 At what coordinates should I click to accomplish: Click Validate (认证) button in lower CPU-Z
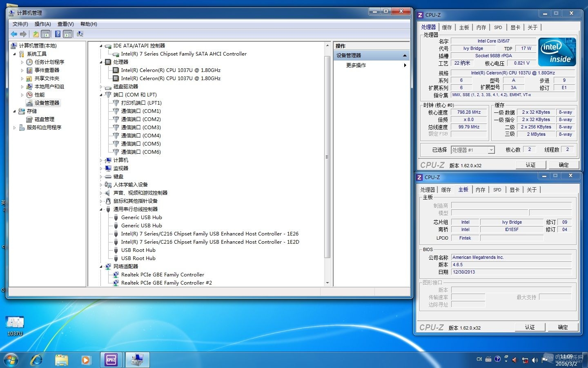(530, 327)
